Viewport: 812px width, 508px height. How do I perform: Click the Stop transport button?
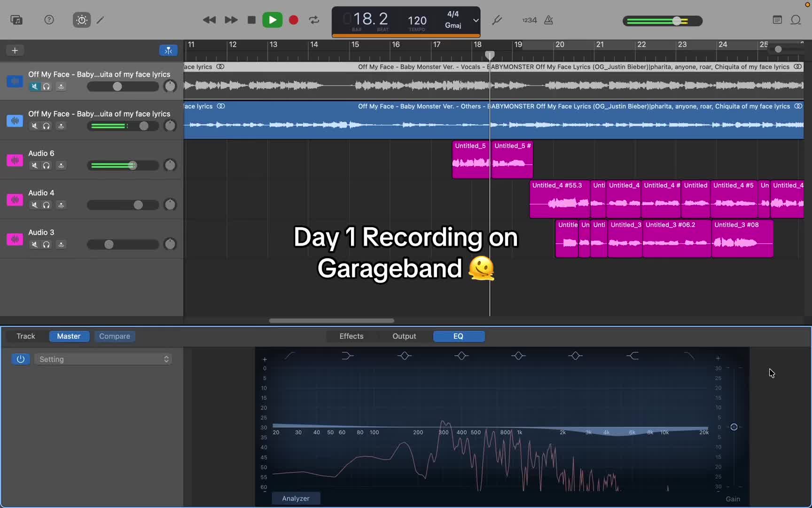pyautogui.click(x=251, y=20)
